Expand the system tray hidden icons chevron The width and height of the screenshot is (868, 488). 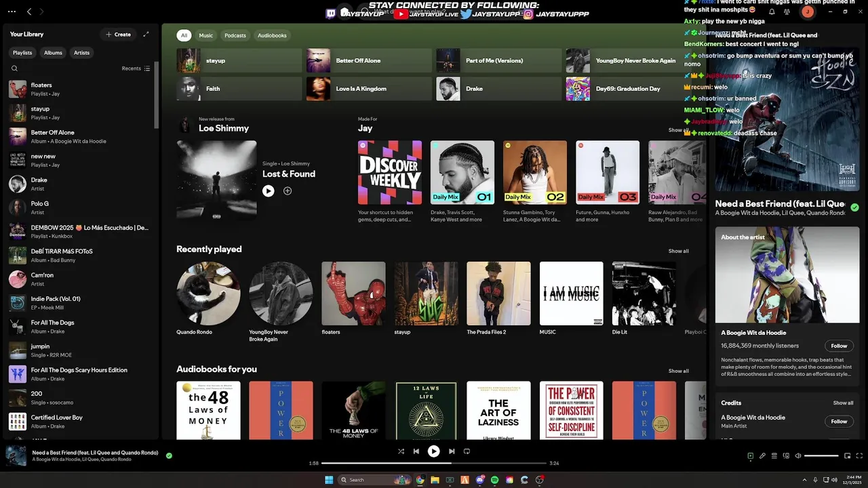click(x=804, y=480)
